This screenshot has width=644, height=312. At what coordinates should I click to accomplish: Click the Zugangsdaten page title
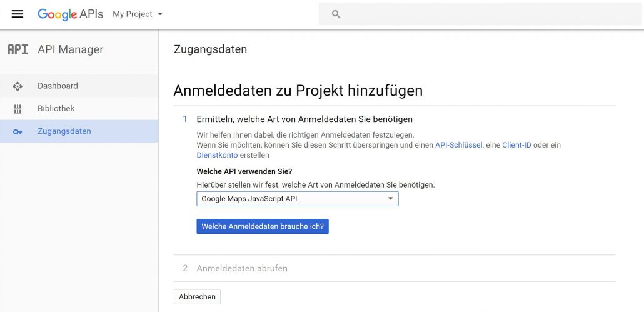210,49
